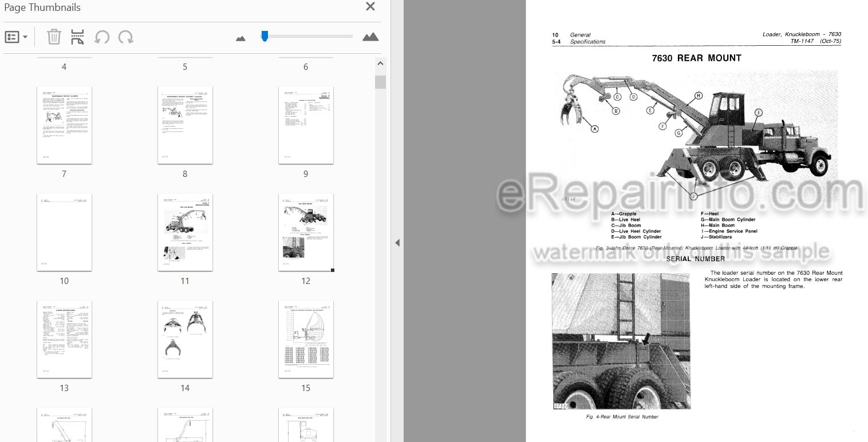Select blank page 10 thumbnail
Viewport: 868px width, 442px height.
click(x=64, y=232)
